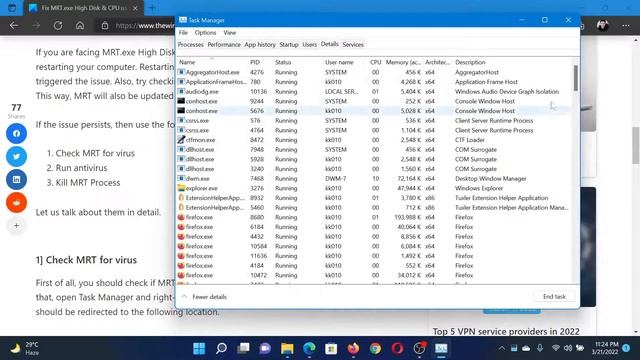Open File menu in Task Manager

click(183, 33)
